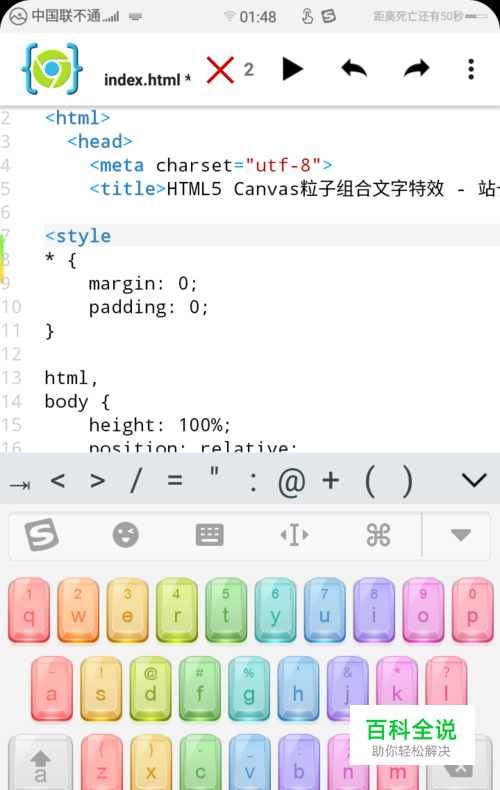The image size is (500, 790).
Task: Open the error list red X icon
Action: (220, 70)
